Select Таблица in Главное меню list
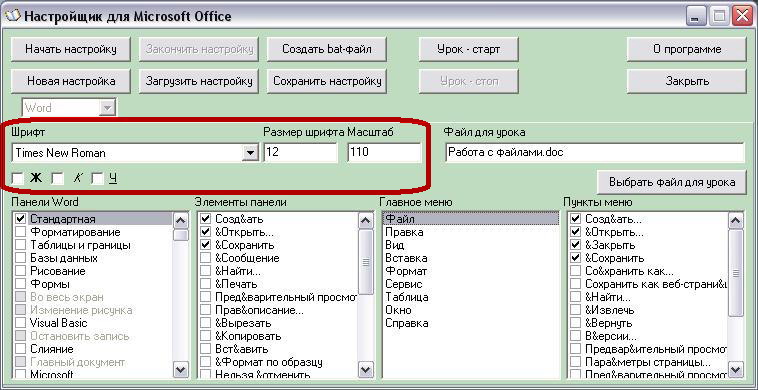758x390 pixels. (x=470, y=297)
